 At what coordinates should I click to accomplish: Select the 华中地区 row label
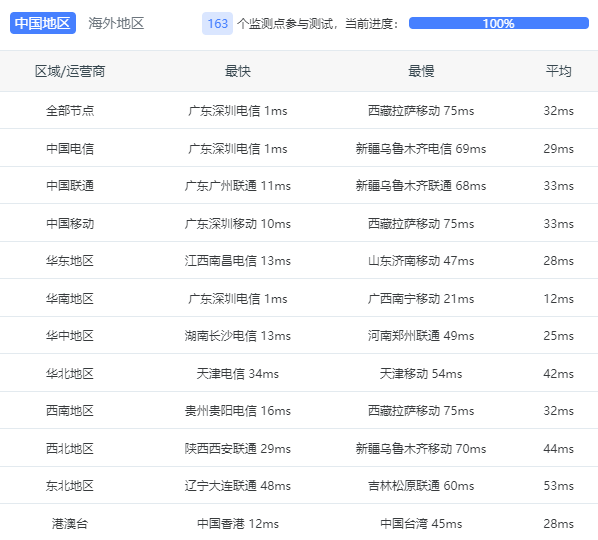click(x=70, y=336)
